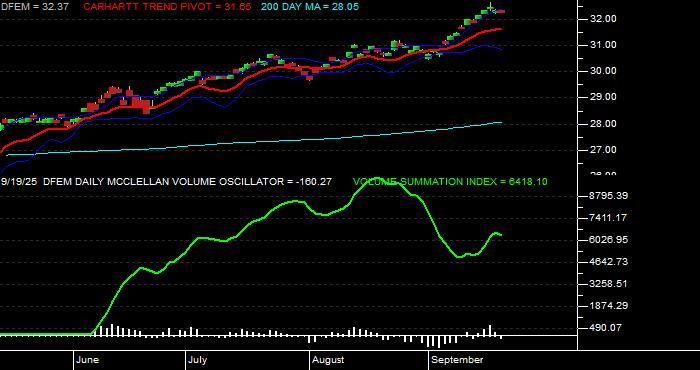Screen dimensions: 700x370
Task: Select the June month marker
Action: (x=88, y=360)
